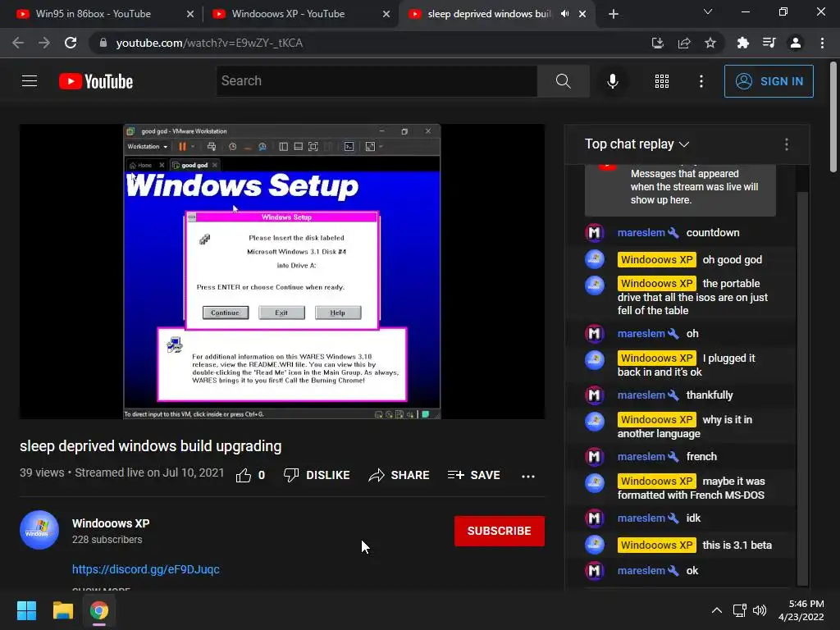Click the SIGN IN button
The height and width of the screenshot is (630, 840).
coord(768,81)
